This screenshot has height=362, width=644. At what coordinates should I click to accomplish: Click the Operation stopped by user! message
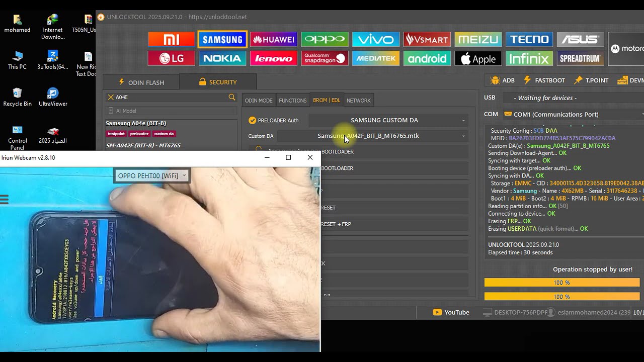[593, 269]
